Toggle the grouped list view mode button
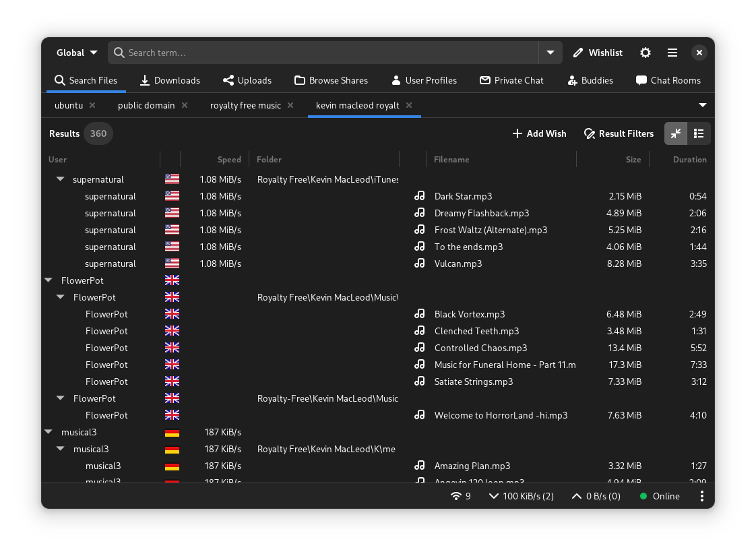Image resolution: width=756 pixels, height=554 pixels. pyautogui.click(x=699, y=133)
